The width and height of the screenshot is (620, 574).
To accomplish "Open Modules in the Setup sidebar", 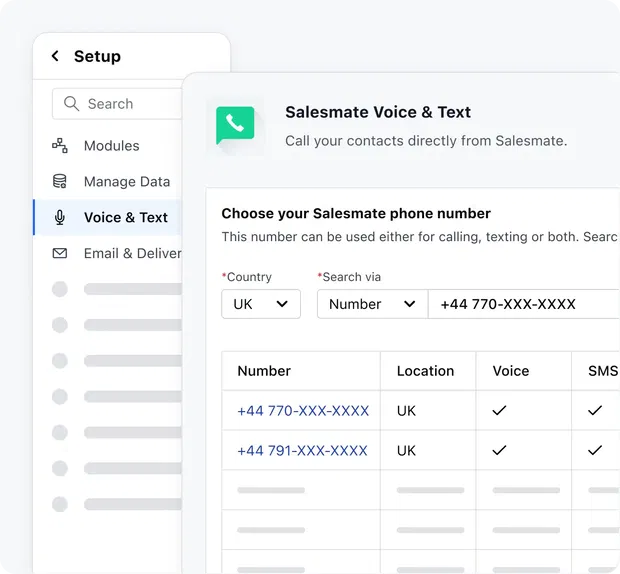I will [108, 145].
